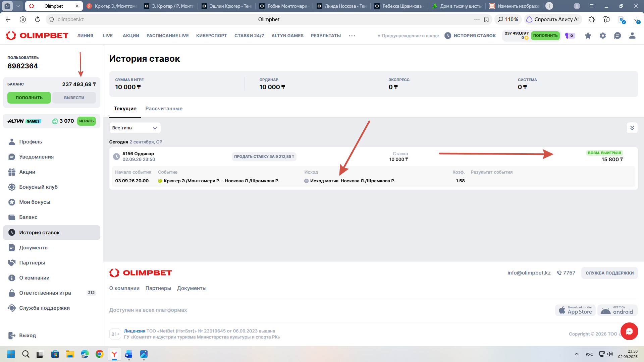The height and width of the screenshot is (362, 644).
Task: Open 'КИБЕРСПОРТ' section
Action: (211, 36)
